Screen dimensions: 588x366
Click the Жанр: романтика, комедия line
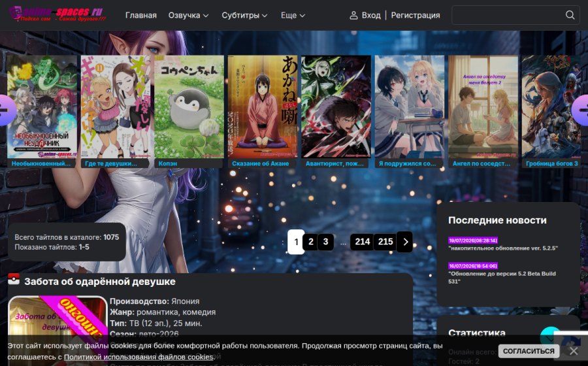point(163,312)
